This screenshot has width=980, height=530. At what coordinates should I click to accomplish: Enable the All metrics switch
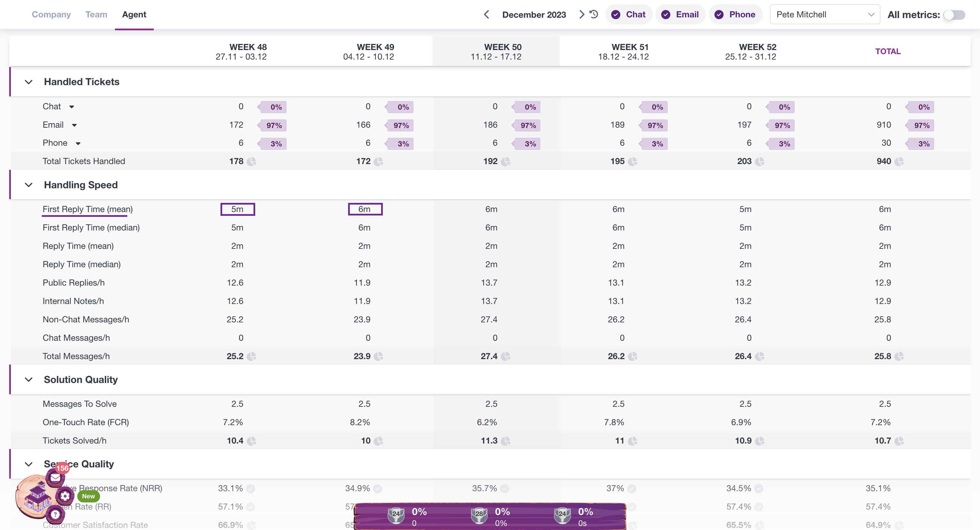coord(954,15)
